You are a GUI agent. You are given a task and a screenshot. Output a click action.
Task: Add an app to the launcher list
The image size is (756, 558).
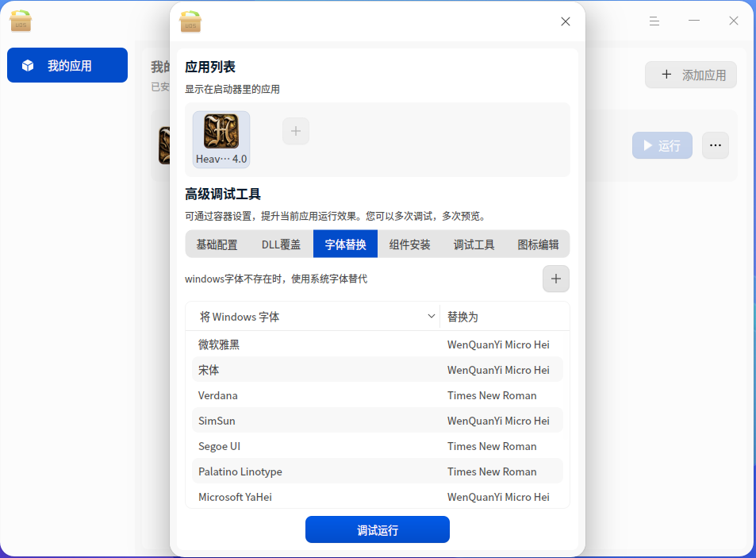point(296,131)
